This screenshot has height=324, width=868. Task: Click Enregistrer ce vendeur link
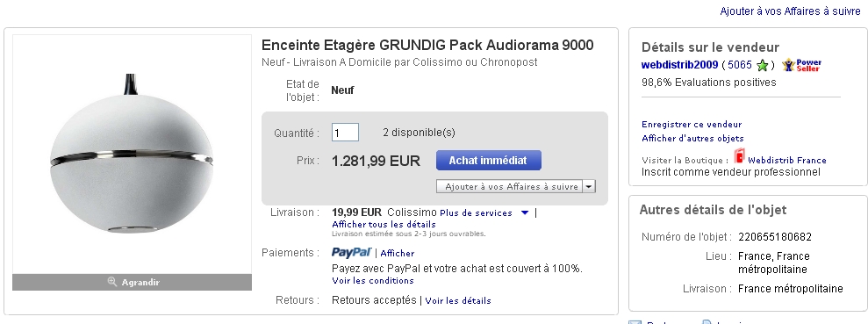[692, 125]
